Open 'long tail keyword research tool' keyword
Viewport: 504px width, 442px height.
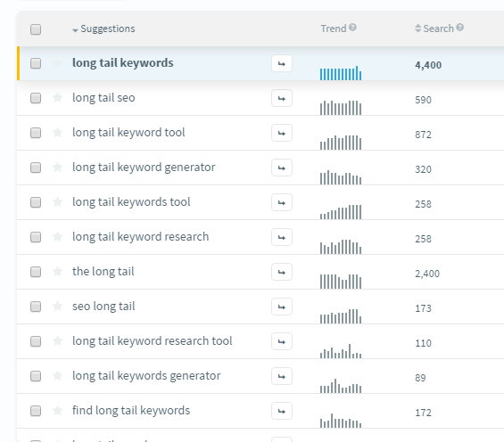[152, 341]
